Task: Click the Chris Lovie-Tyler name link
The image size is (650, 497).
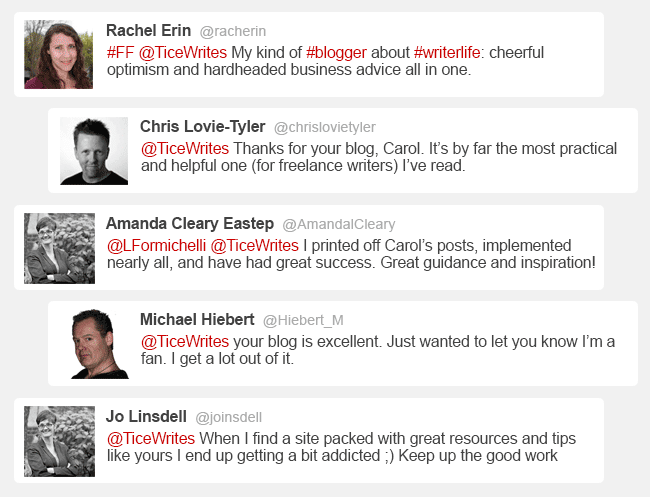Action: [202, 127]
